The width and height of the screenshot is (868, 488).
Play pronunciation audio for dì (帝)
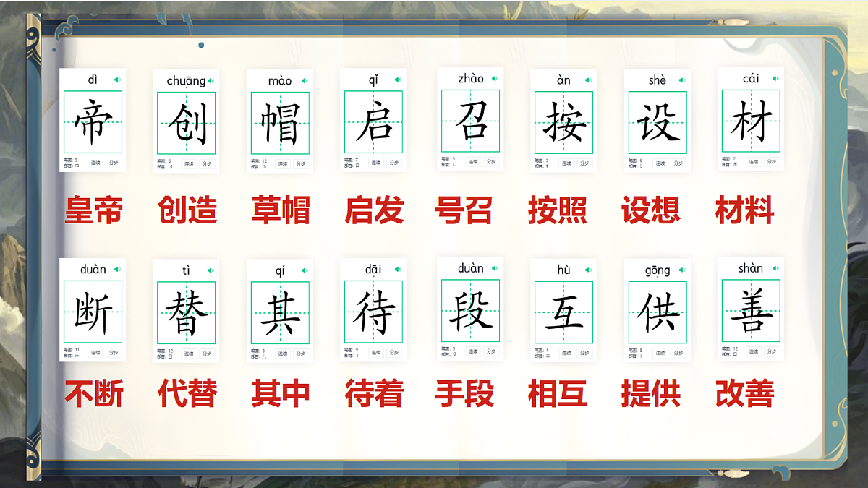point(118,80)
